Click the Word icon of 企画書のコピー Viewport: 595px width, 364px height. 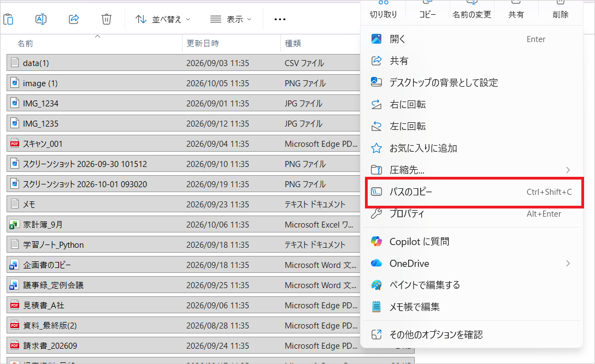[x=14, y=265]
